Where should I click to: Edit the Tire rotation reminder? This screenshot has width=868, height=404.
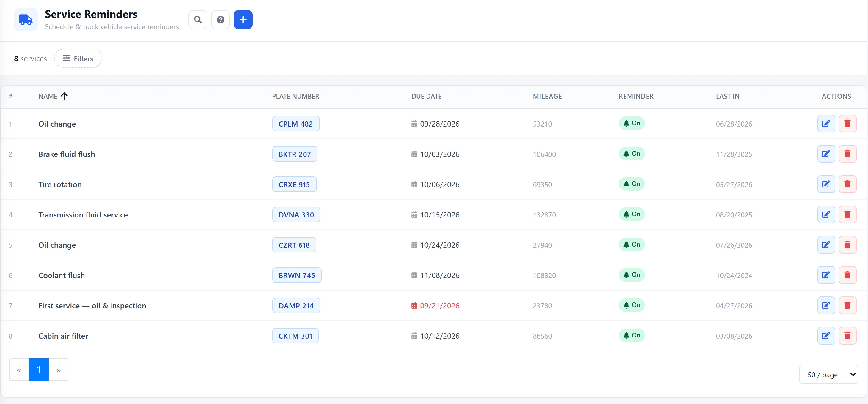tap(826, 184)
